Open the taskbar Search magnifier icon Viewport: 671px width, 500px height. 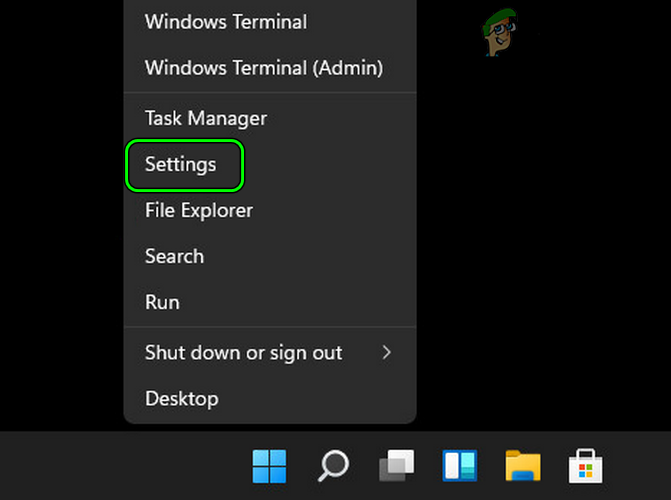tap(333, 465)
